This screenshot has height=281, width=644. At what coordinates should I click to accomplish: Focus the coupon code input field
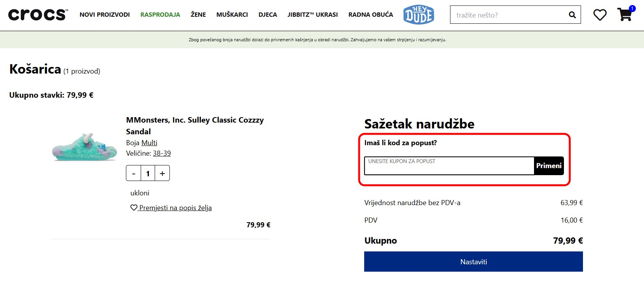[449, 166]
